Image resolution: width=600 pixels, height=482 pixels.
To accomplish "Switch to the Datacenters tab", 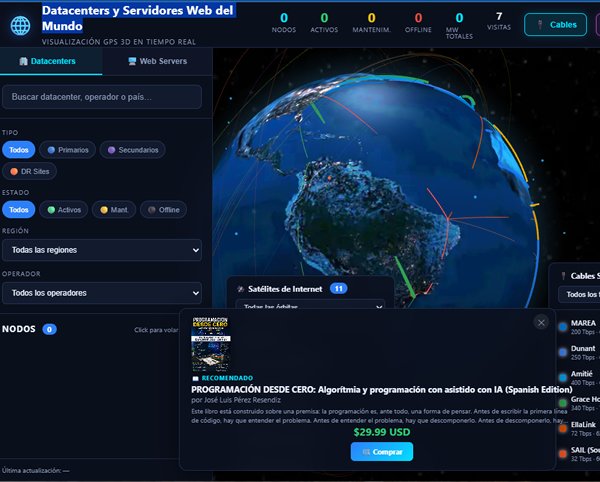I will tap(51, 61).
